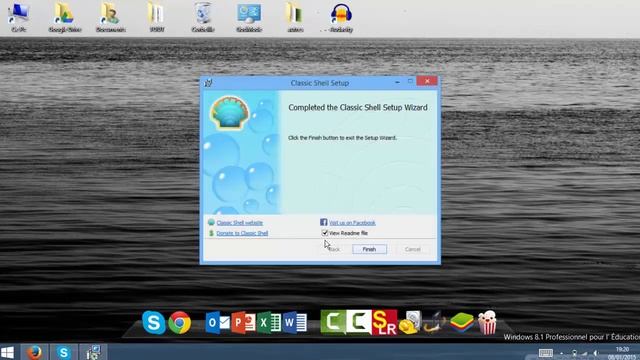Viewport: 640px width, 360px height.
Task: Launch Outlook from the dock
Action: [217, 323]
